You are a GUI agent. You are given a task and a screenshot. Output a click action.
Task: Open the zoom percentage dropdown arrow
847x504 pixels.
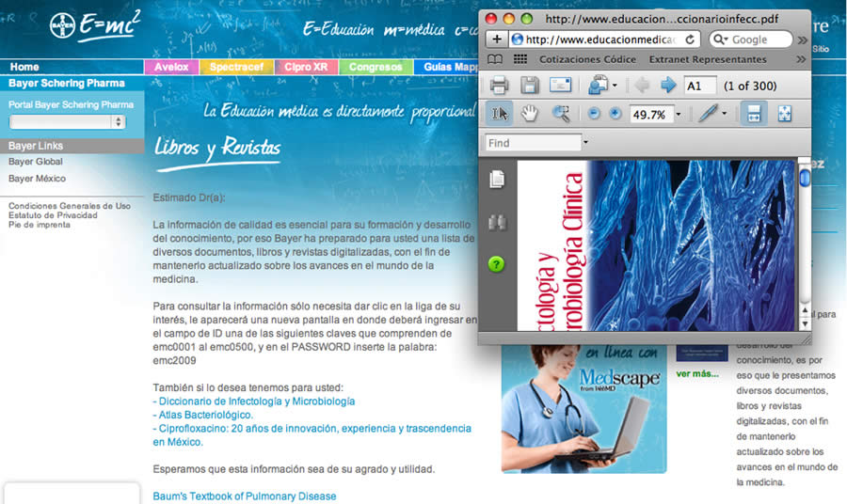tap(679, 115)
